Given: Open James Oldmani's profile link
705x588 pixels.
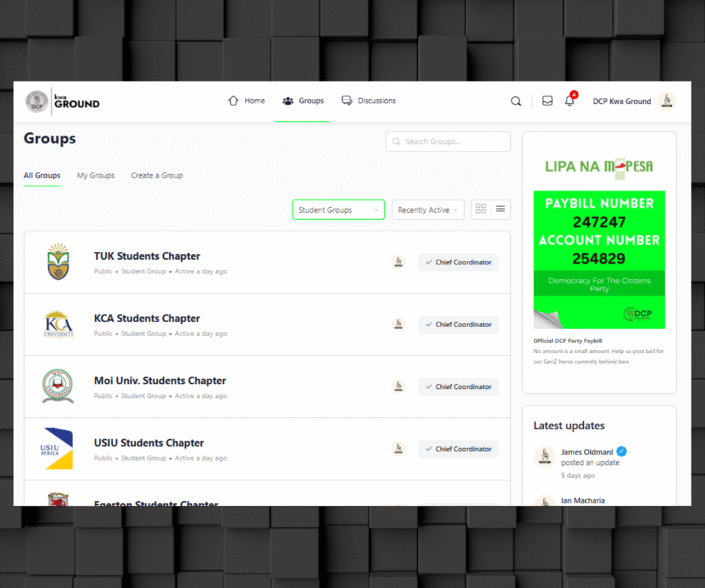Looking at the screenshot, I should click(x=587, y=452).
